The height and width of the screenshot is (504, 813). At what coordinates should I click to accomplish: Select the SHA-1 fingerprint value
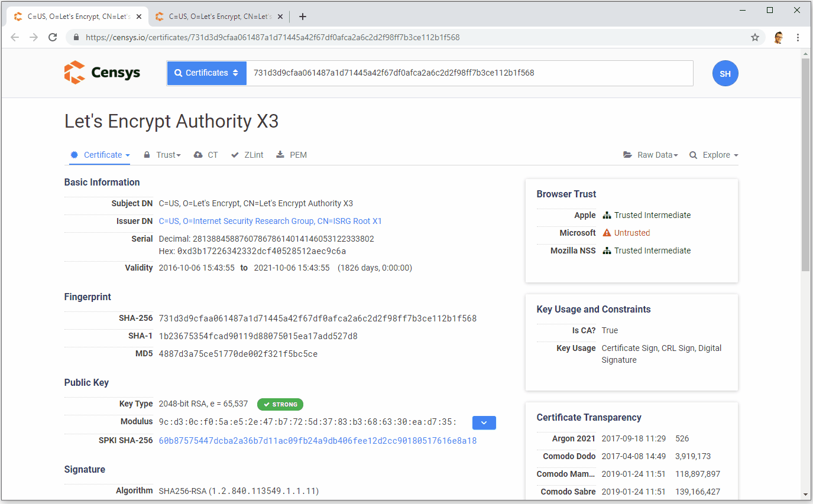tap(258, 336)
